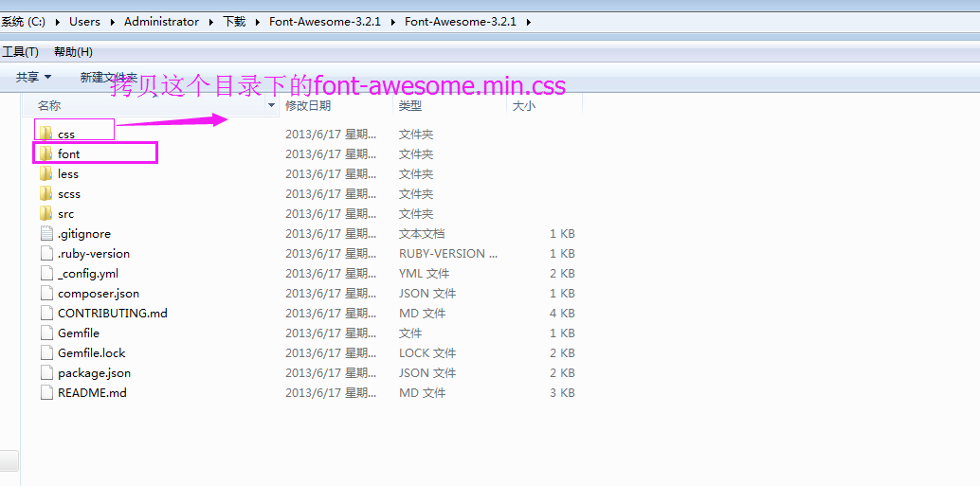This screenshot has height=486, width=980.
Task: Expand arrow after 下载 breadcrumb
Action: (x=258, y=21)
